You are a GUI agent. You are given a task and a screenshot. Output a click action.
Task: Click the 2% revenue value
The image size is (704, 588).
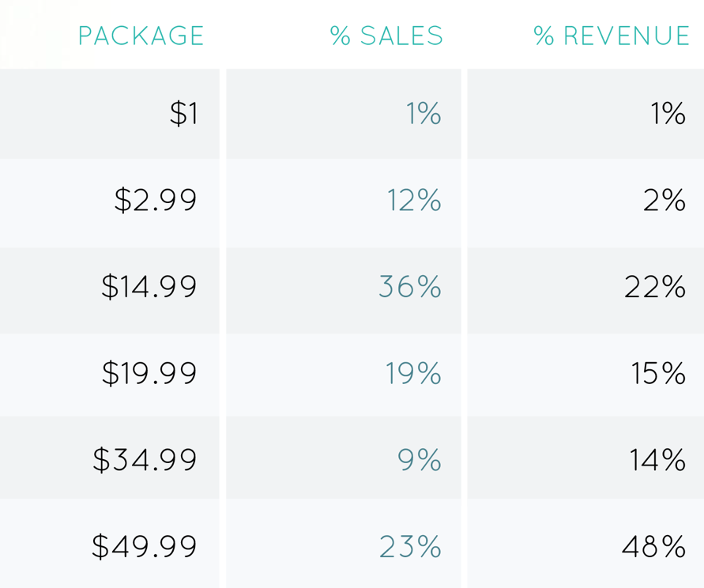(x=664, y=201)
